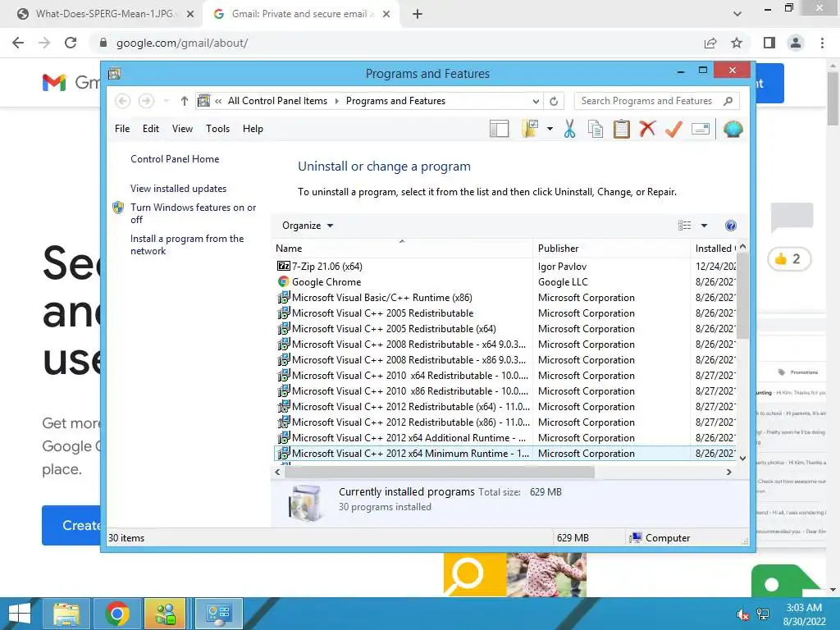This screenshot has height=630, width=840.
Task: Click the search magnifier icon in search box
Action: (x=728, y=101)
